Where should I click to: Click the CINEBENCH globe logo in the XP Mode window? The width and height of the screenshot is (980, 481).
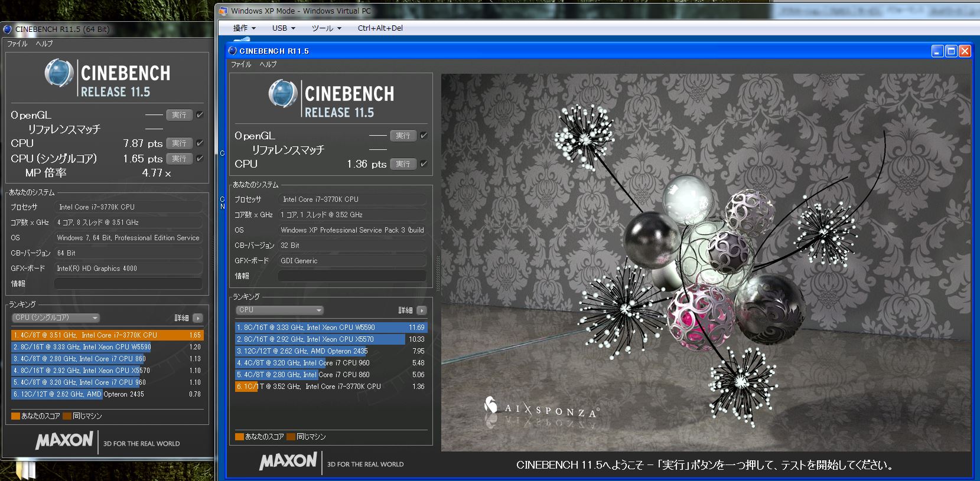pos(282,94)
